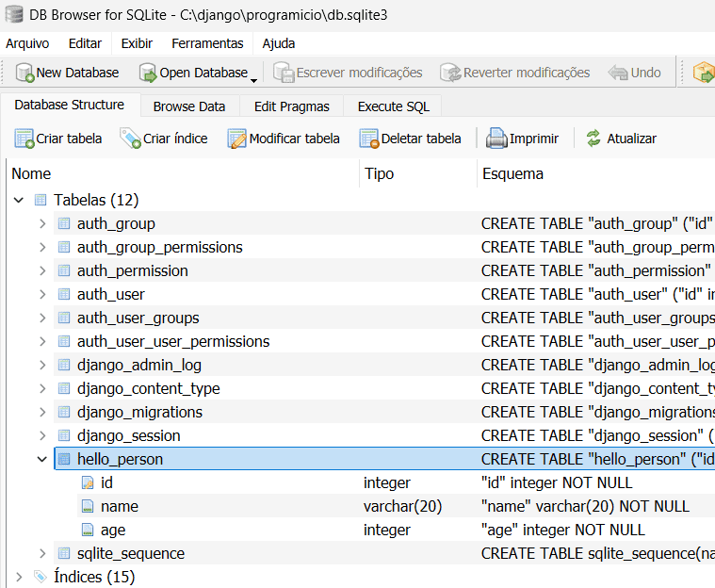
Task: Open the Editar menu
Action: [85, 43]
